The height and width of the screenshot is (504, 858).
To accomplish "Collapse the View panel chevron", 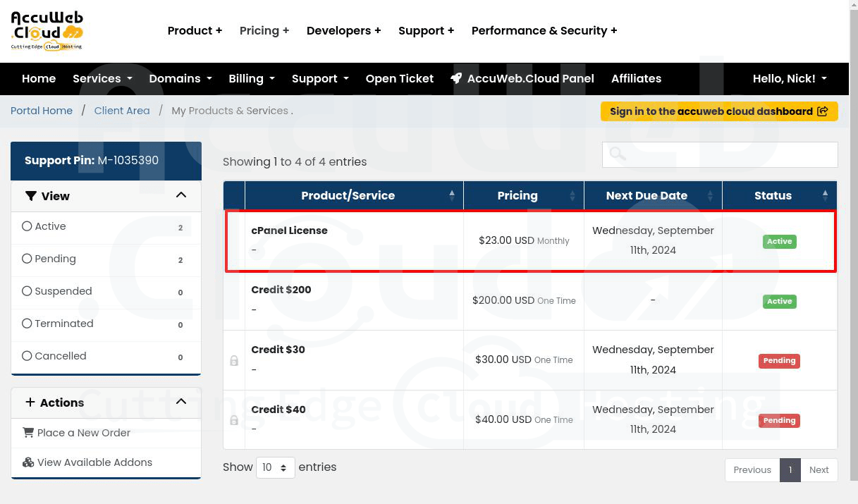I will (x=181, y=195).
